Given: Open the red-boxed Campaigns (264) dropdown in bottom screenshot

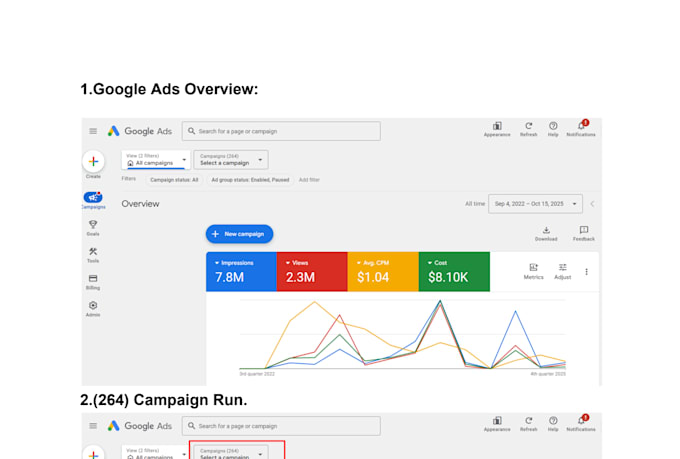Looking at the screenshot, I should pos(231,452).
